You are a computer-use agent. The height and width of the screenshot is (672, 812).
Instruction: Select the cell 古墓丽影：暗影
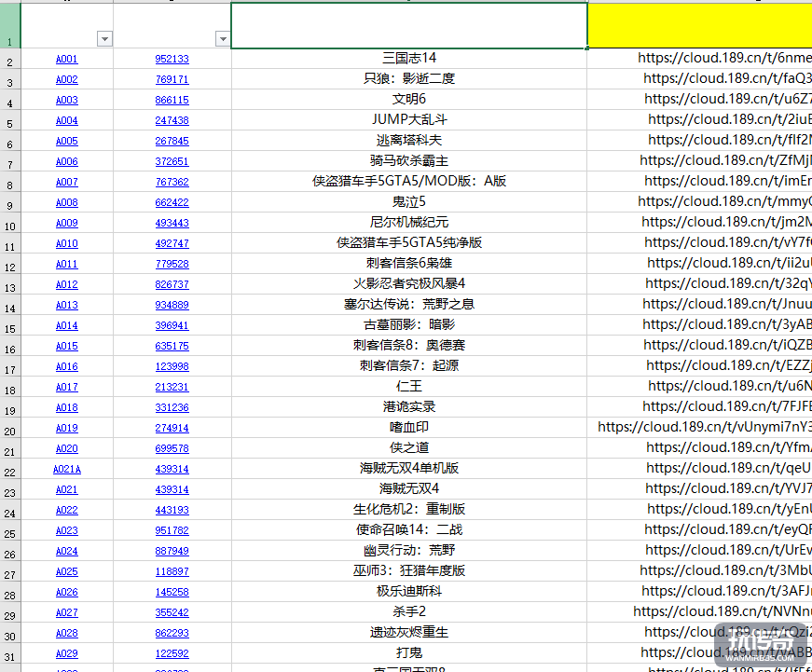(409, 324)
